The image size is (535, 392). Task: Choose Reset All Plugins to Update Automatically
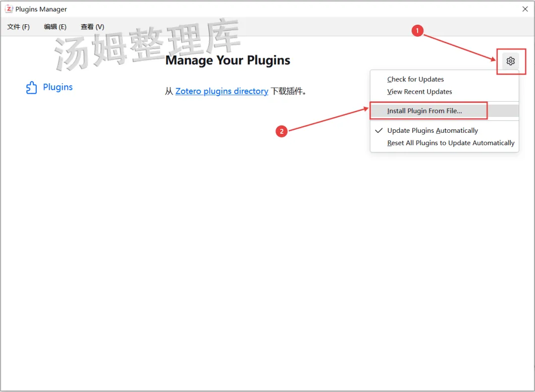444,143
